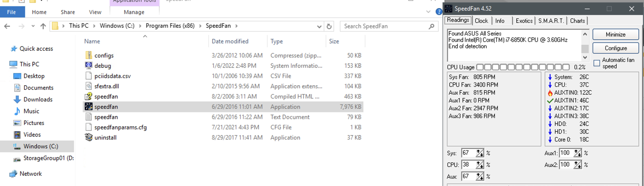644x186 pixels.
Task: Select the speedfanparams.cfg file icon
Action: pos(89,127)
